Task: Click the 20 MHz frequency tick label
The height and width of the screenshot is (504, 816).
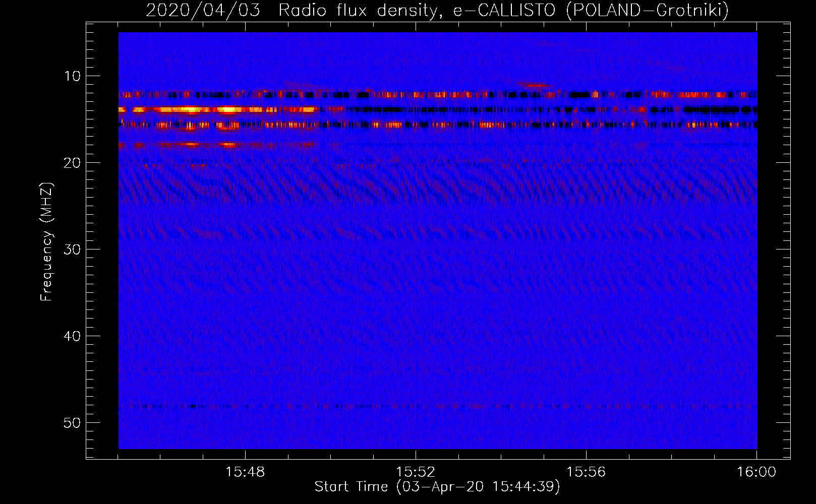Action: point(73,162)
